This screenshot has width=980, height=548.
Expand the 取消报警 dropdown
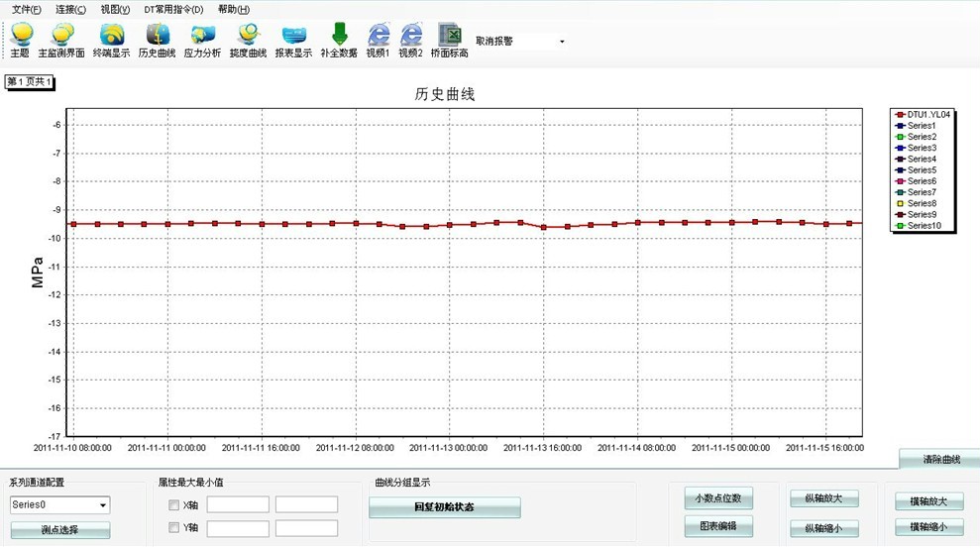[562, 42]
